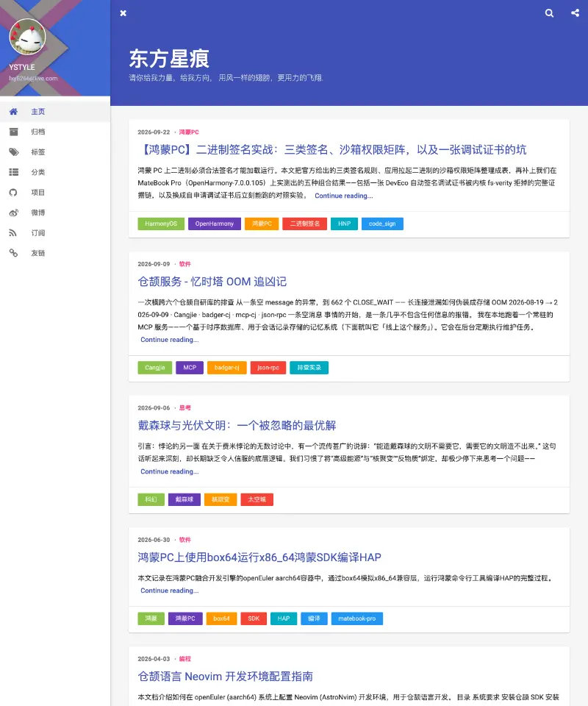Click the chain link icon beside 友链
The width and height of the screenshot is (588, 706).
pyautogui.click(x=13, y=253)
